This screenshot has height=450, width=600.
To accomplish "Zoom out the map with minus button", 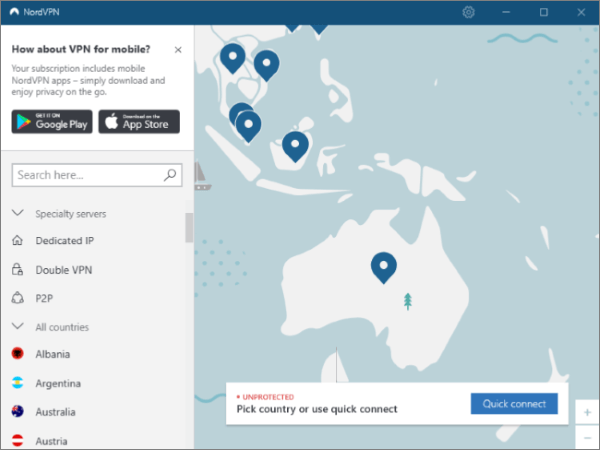I will click(x=587, y=437).
